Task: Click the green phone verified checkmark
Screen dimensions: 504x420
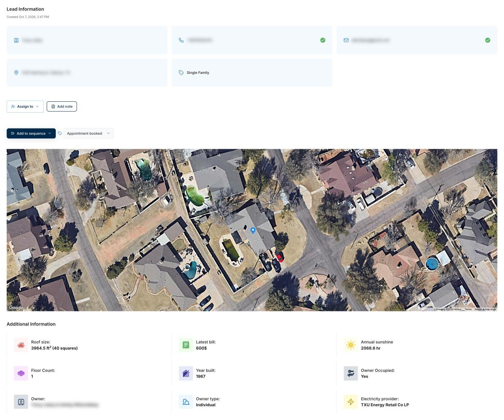Action: [323, 40]
